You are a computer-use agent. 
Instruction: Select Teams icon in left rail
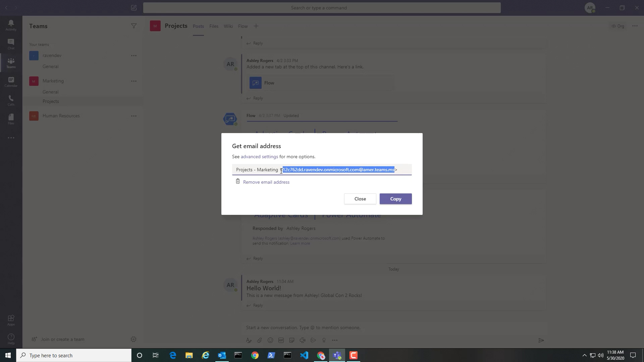11,63
